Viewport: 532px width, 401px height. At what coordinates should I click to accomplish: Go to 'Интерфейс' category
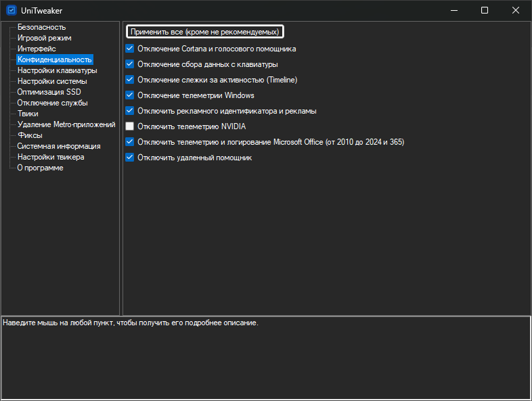[x=37, y=49]
